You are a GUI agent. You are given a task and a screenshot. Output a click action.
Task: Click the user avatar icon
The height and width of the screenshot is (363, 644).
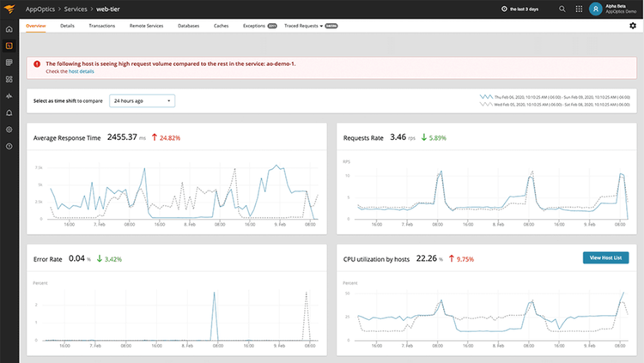coord(596,9)
